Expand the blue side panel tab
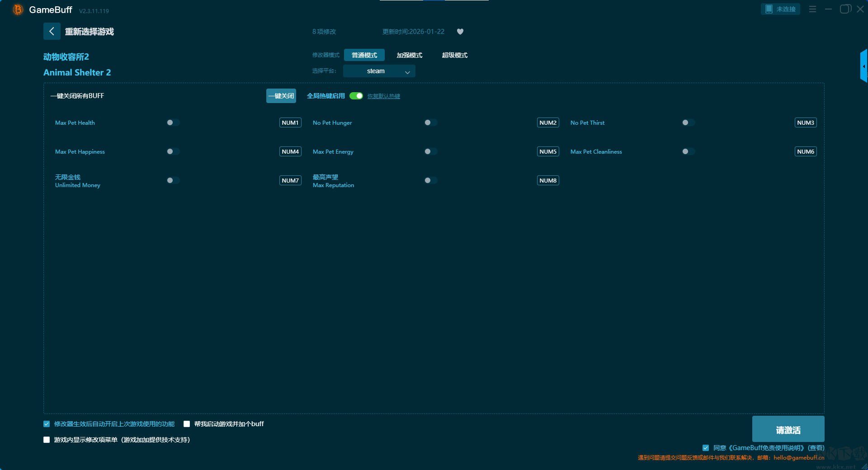Viewport: 868px width, 470px height. pos(863,66)
